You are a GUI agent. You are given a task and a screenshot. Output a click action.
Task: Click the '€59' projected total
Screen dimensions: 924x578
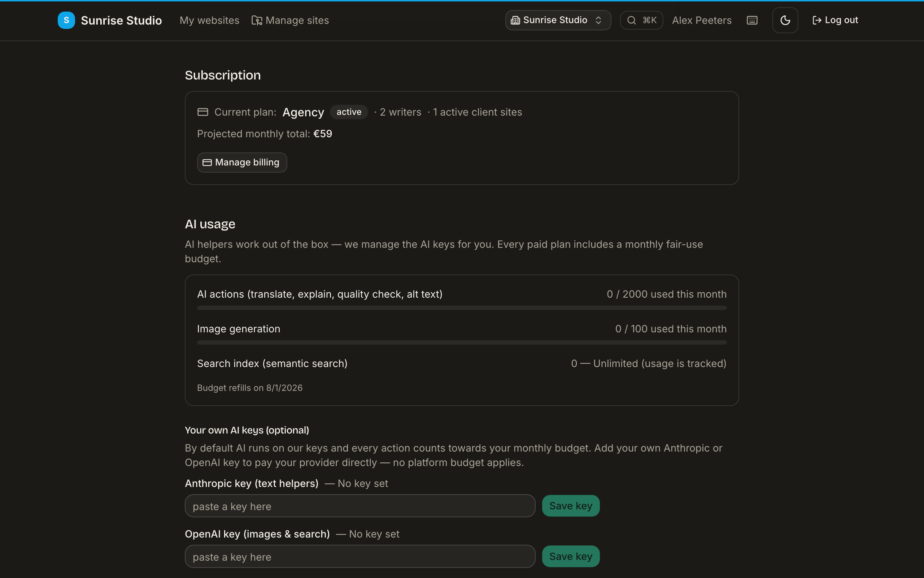point(323,134)
